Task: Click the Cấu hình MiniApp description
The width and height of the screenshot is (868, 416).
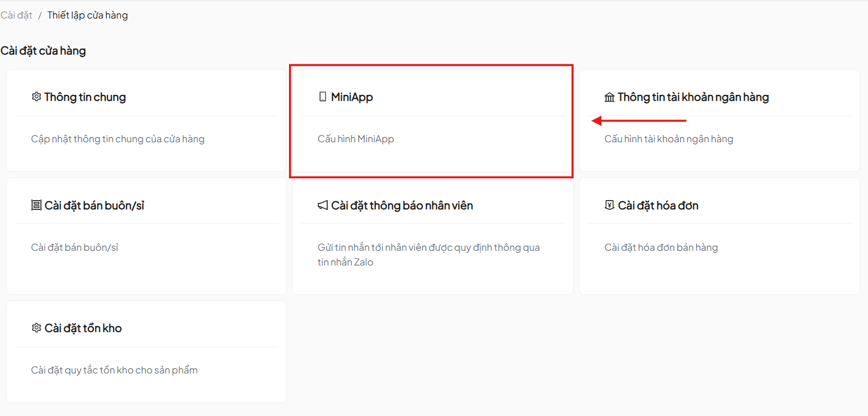Action: click(355, 139)
